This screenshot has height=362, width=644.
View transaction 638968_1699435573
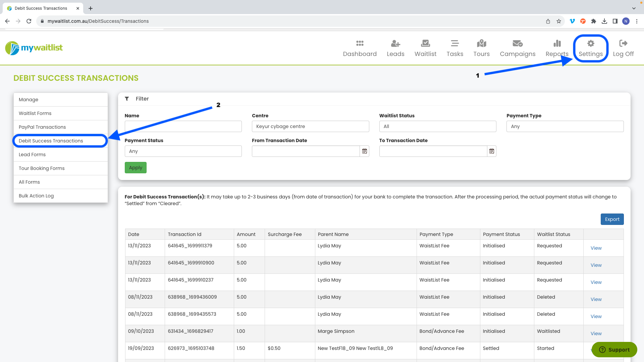coord(596,316)
